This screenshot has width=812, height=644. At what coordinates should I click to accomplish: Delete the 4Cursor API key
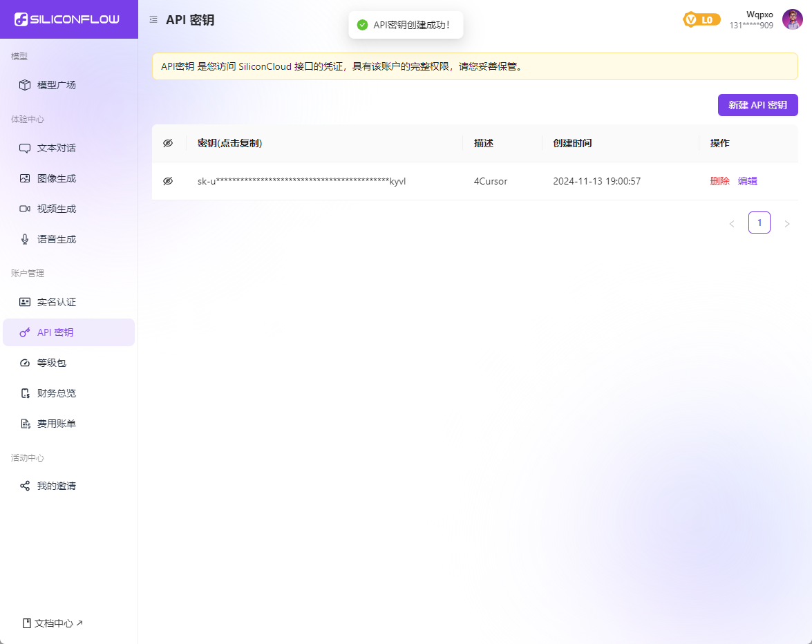[719, 181]
